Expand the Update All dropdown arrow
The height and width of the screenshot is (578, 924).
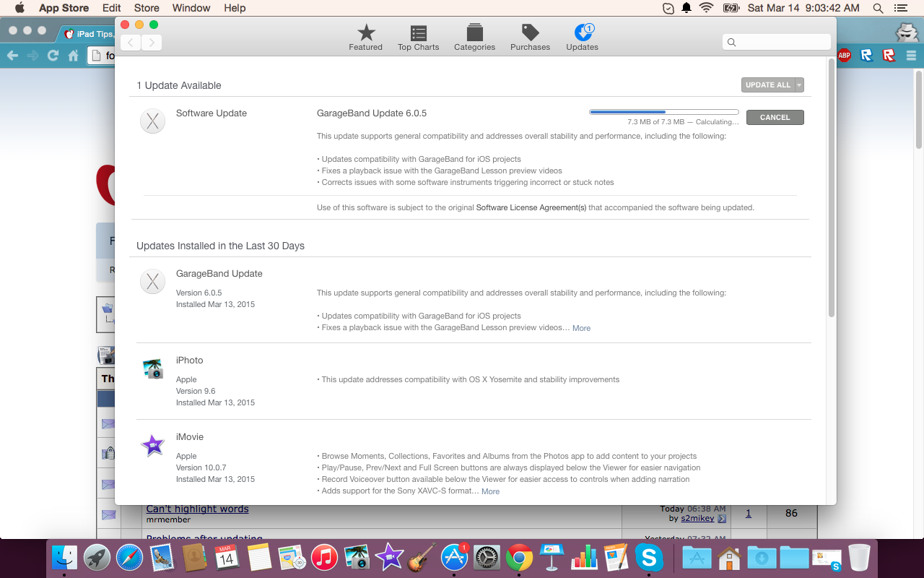(x=799, y=85)
